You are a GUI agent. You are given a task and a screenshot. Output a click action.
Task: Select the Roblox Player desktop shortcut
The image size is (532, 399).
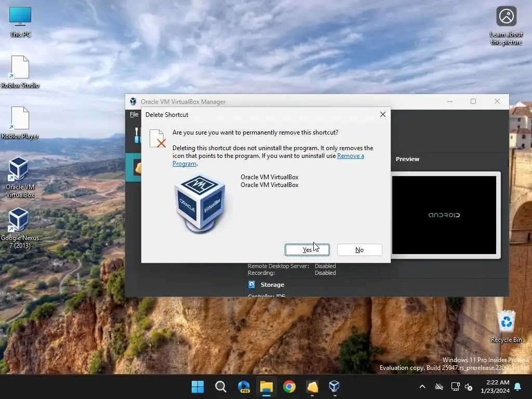20,123
